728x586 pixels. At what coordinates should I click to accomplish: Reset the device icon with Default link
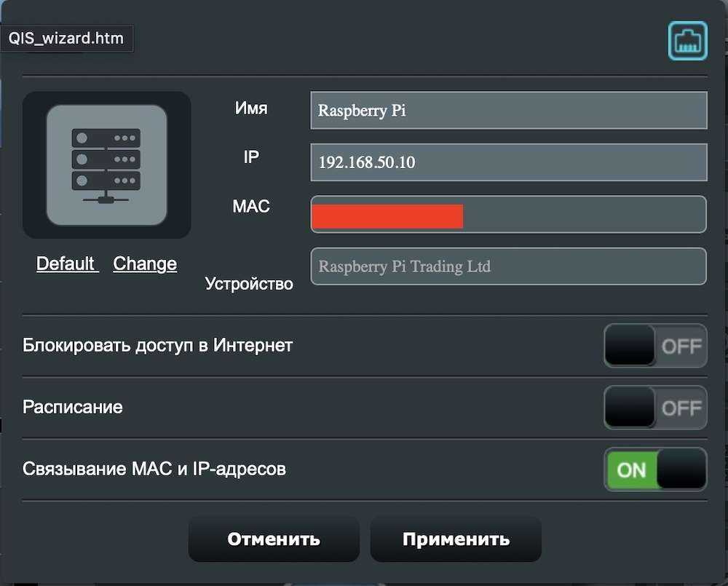click(x=67, y=264)
